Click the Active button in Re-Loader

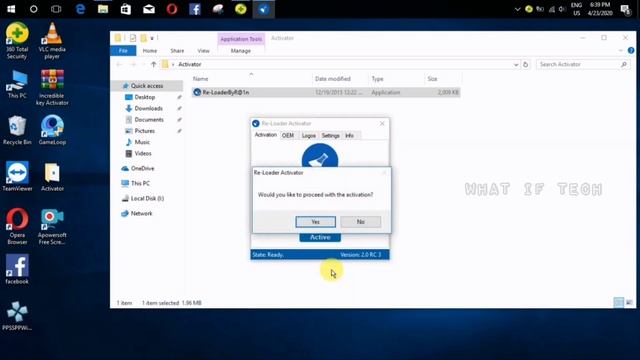tap(320, 237)
